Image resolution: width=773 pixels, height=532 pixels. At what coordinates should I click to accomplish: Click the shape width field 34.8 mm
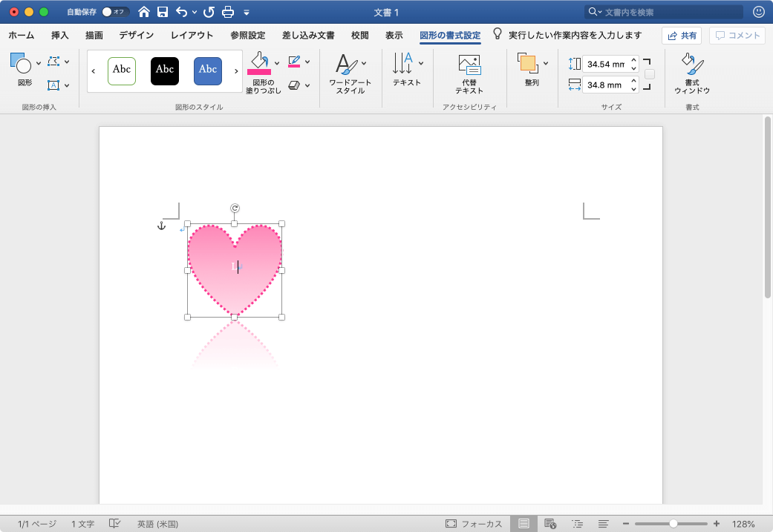click(606, 85)
